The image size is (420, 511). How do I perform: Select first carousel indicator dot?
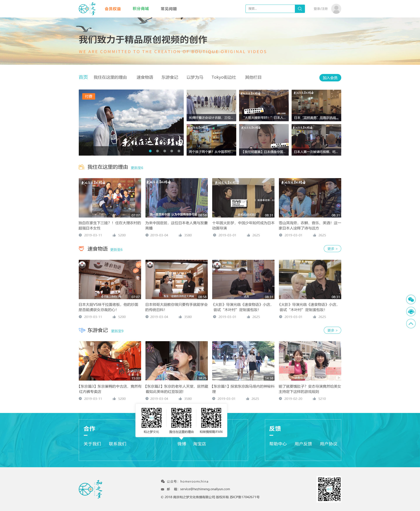pyautogui.click(x=150, y=151)
